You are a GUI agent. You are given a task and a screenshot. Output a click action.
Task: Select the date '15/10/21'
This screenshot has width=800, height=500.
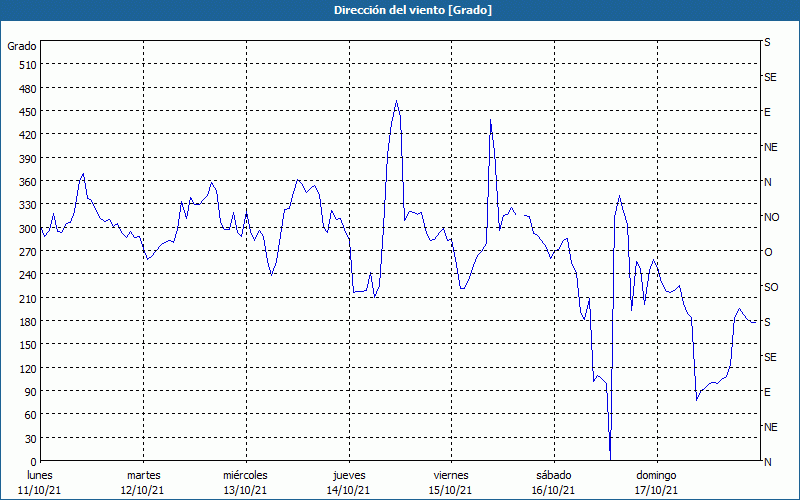(x=451, y=490)
